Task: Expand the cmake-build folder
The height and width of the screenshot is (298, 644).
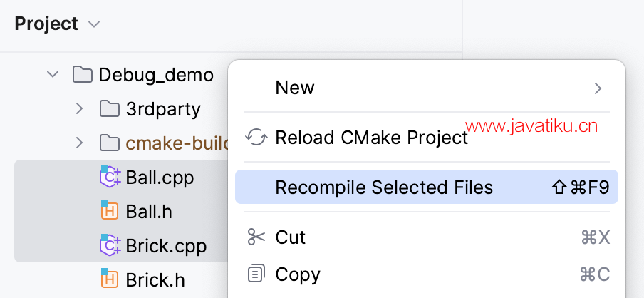Action: click(x=80, y=143)
